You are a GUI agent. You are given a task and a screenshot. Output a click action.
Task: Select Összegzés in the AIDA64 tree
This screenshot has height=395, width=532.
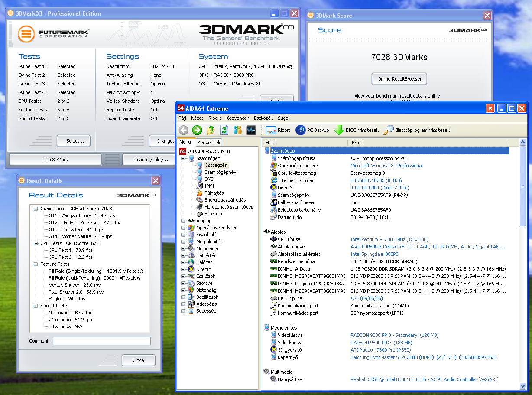tap(215, 165)
